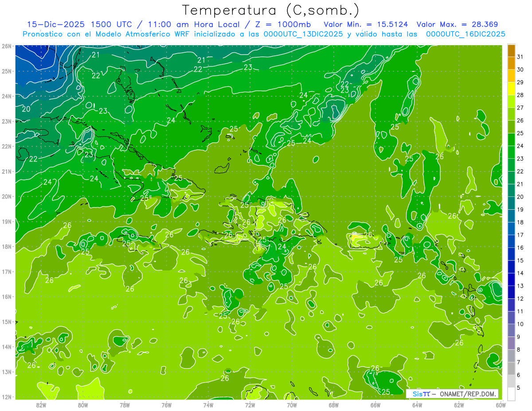Click the title 'Temperatura (C,somb.)'

point(271,10)
